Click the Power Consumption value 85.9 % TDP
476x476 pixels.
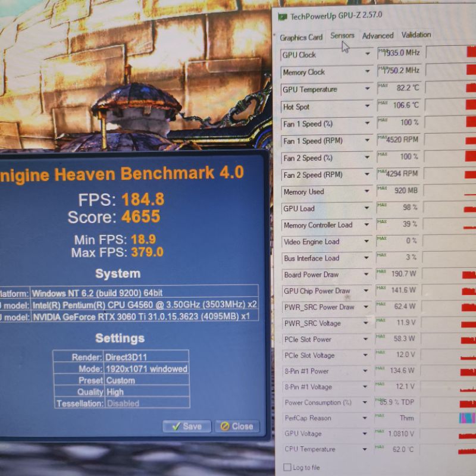tap(396, 402)
